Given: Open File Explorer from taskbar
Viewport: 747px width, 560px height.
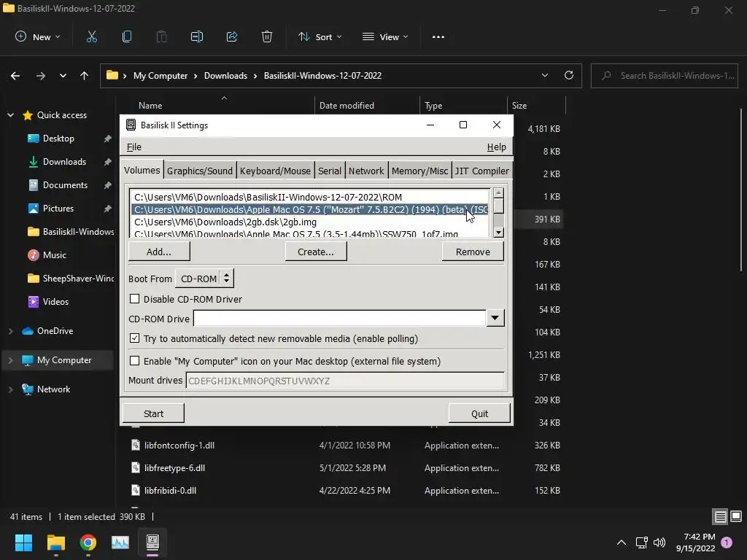Looking at the screenshot, I should [55, 542].
